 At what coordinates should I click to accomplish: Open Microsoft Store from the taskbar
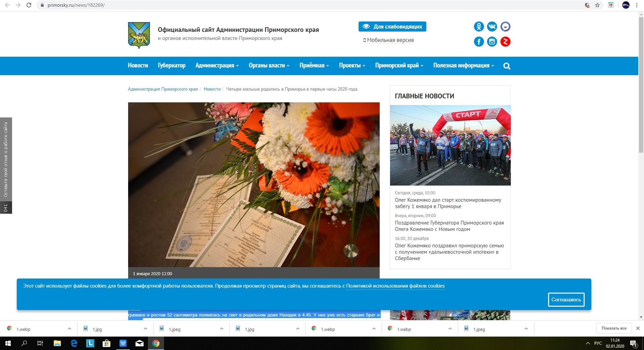[107, 343]
